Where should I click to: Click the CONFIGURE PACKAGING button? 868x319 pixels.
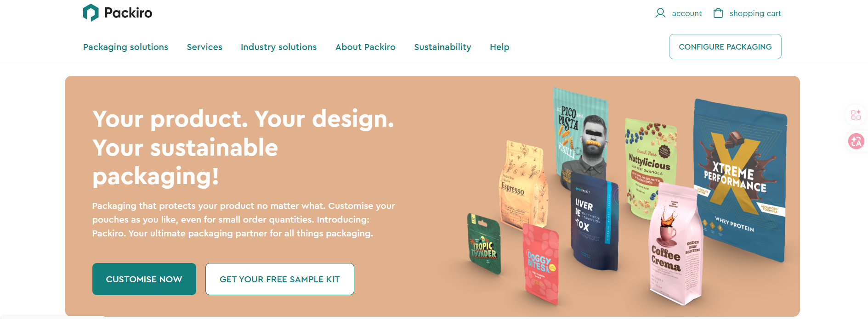(725, 46)
